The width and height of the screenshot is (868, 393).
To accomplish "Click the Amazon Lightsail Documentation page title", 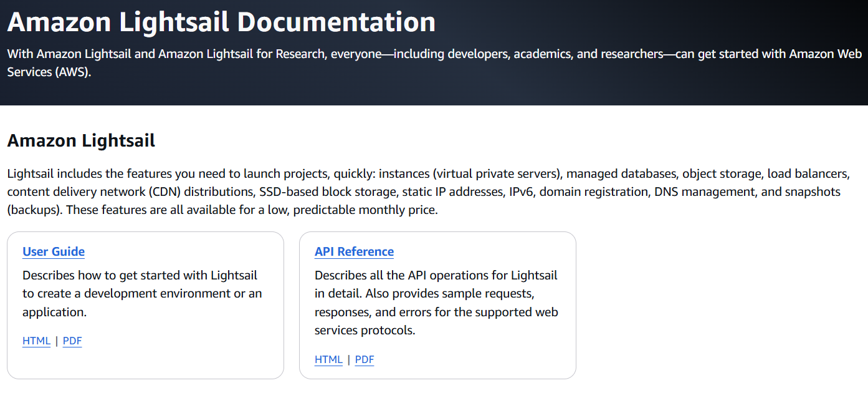I will tap(221, 22).
